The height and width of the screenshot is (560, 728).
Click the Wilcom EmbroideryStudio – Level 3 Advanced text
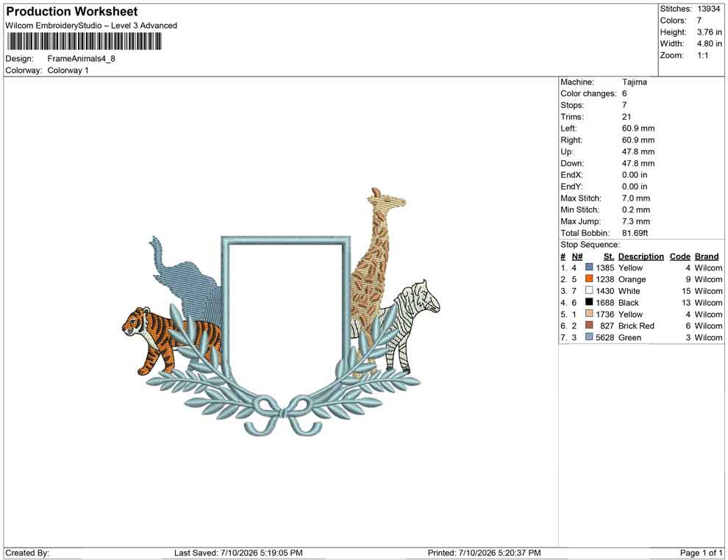tap(91, 26)
